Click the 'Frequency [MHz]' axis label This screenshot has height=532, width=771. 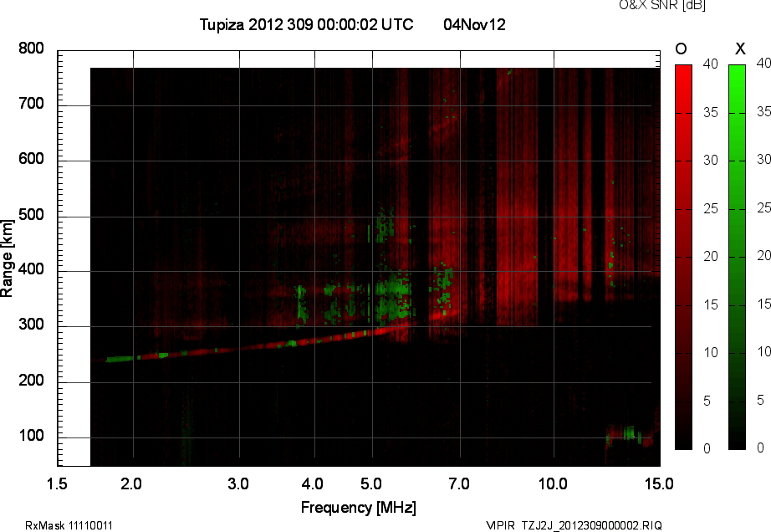pyautogui.click(x=359, y=508)
